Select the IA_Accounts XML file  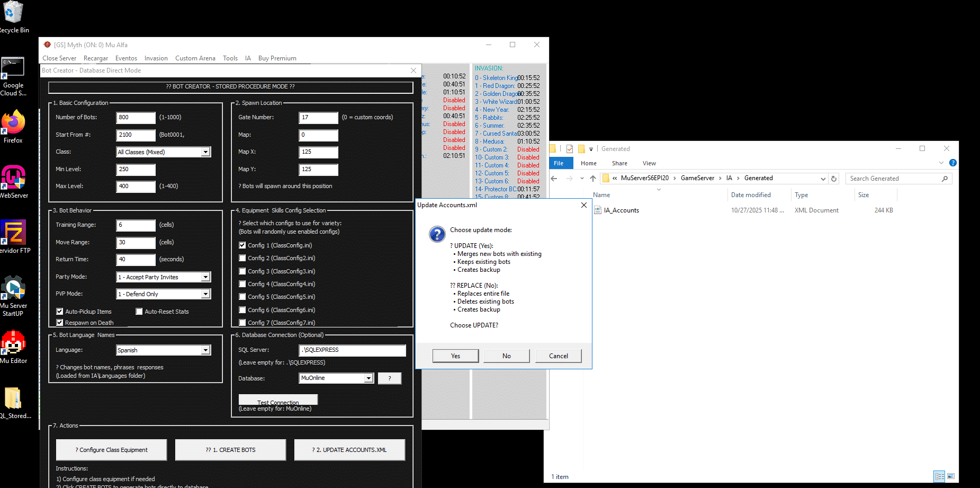point(621,210)
